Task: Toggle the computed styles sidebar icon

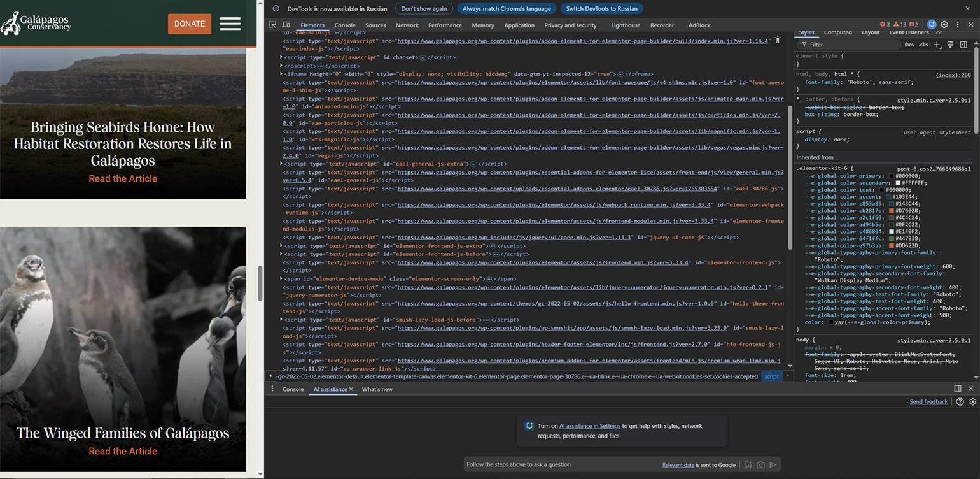Action: click(x=963, y=45)
